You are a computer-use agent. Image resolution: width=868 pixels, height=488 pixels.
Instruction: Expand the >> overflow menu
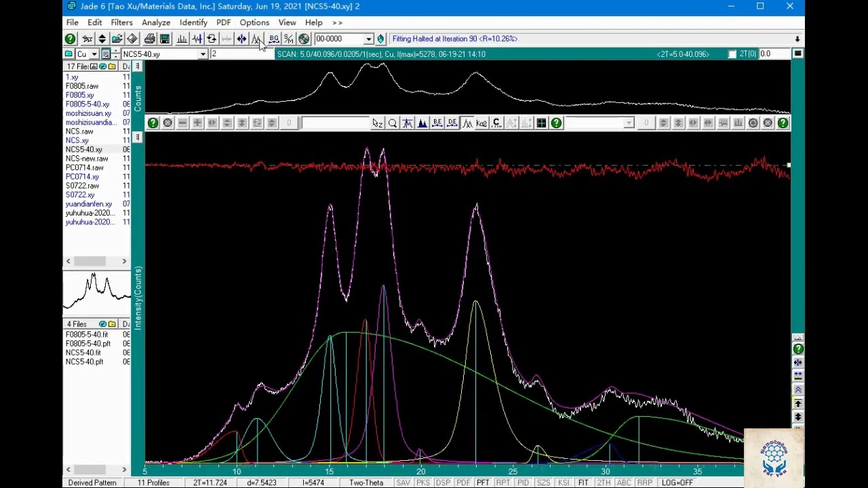coord(337,22)
